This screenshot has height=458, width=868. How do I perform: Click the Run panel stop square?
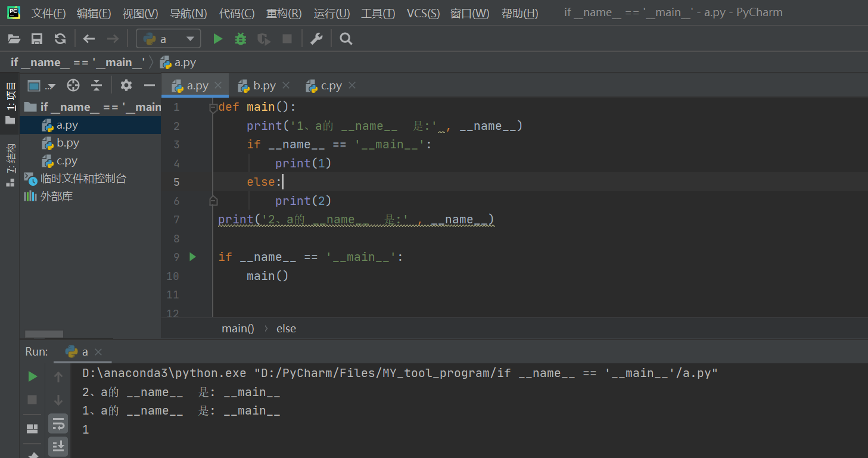33,400
